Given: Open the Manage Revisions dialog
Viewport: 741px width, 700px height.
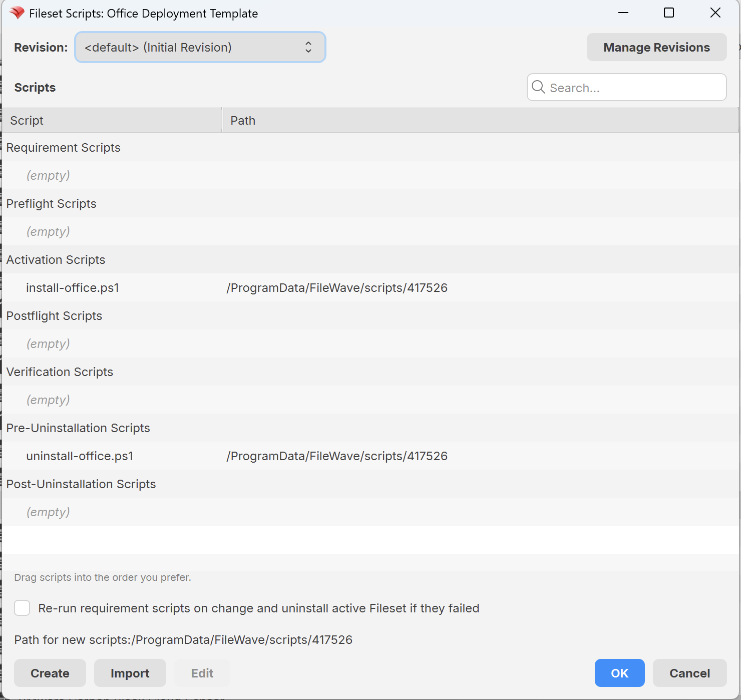Looking at the screenshot, I should [x=656, y=47].
